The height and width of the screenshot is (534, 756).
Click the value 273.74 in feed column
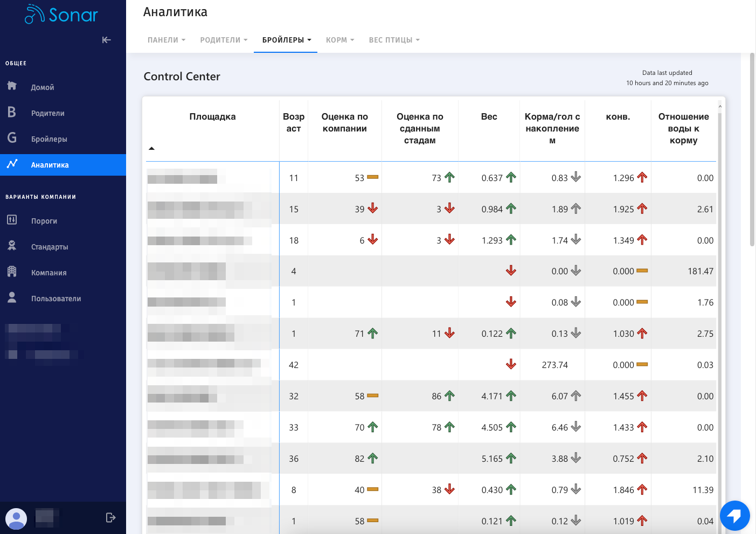point(555,365)
